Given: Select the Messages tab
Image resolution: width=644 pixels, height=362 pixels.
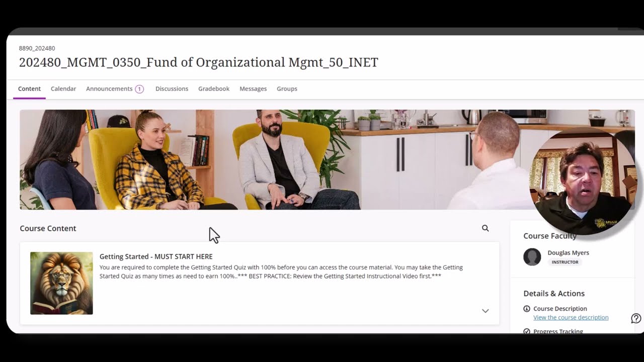Looking at the screenshot, I should coord(253,88).
